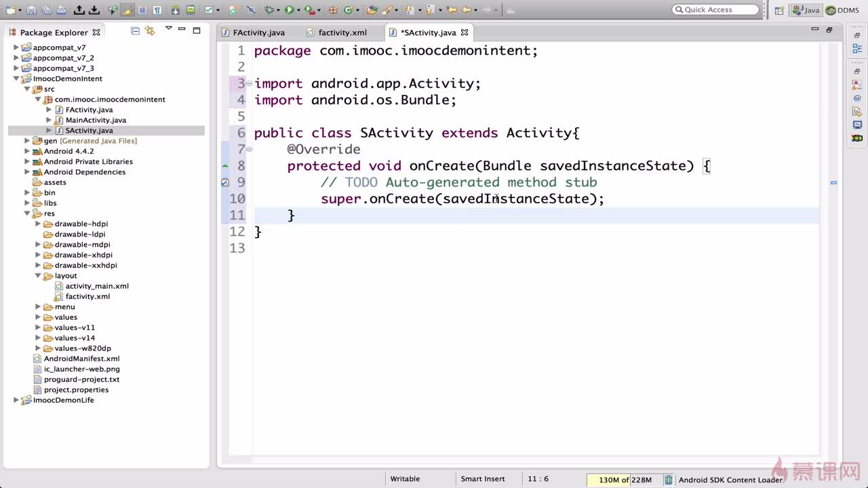Switch to the factivity.xml editor tab

tap(337, 33)
